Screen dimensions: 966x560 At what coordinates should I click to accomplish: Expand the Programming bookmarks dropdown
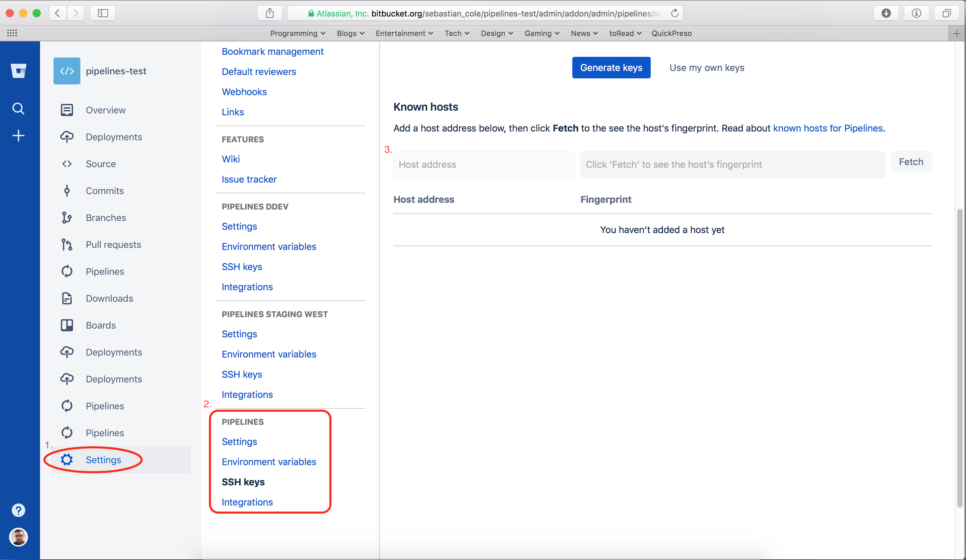pos(297,33)
